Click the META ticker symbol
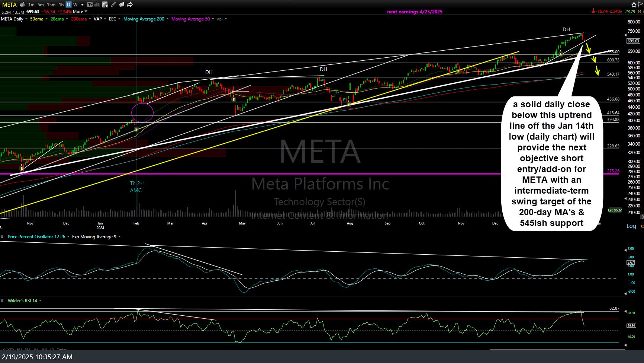This screenshot has width=644, height=363. [x=9, y=5]
